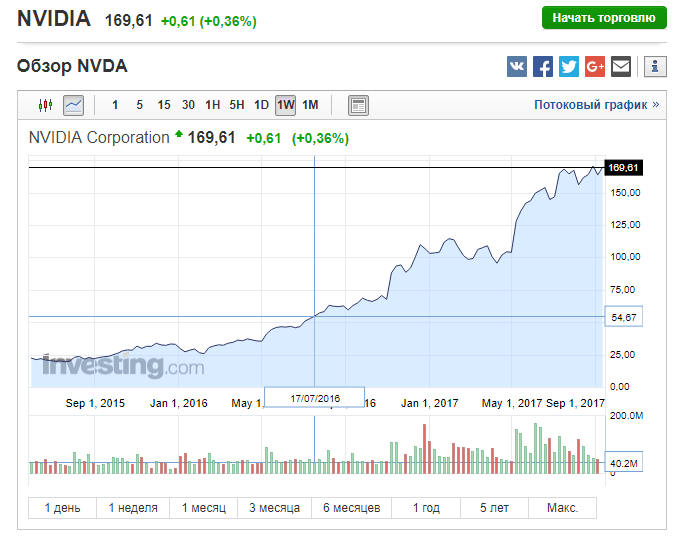Open the info icon beside share buttons

(x=655, y=67)
